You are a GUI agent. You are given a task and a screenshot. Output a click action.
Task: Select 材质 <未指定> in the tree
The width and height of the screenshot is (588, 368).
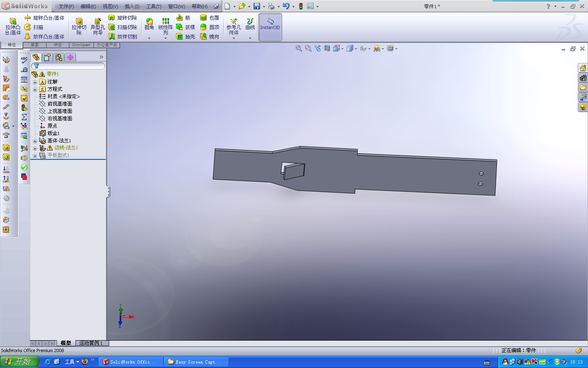coord(60,96)
